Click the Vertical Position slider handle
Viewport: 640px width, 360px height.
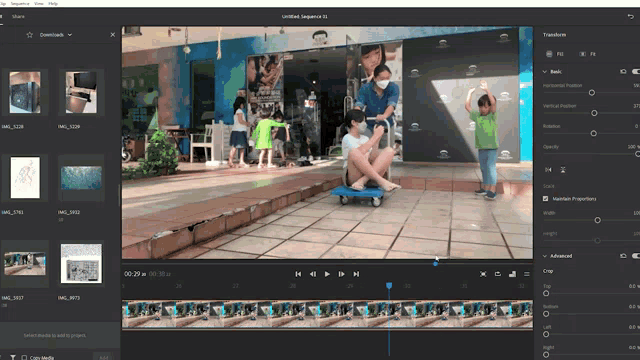[x=594, y=113]
